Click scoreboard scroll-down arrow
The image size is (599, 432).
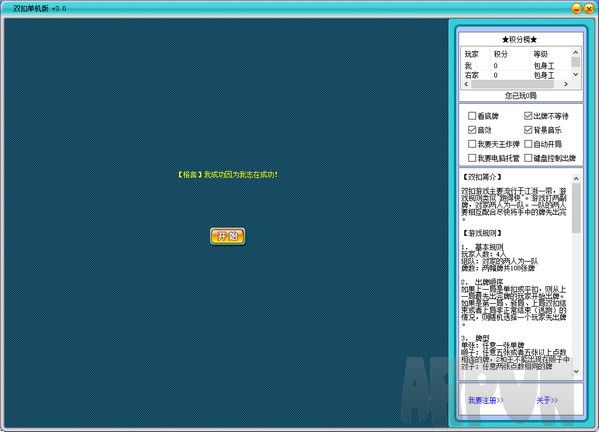(576, 74)
